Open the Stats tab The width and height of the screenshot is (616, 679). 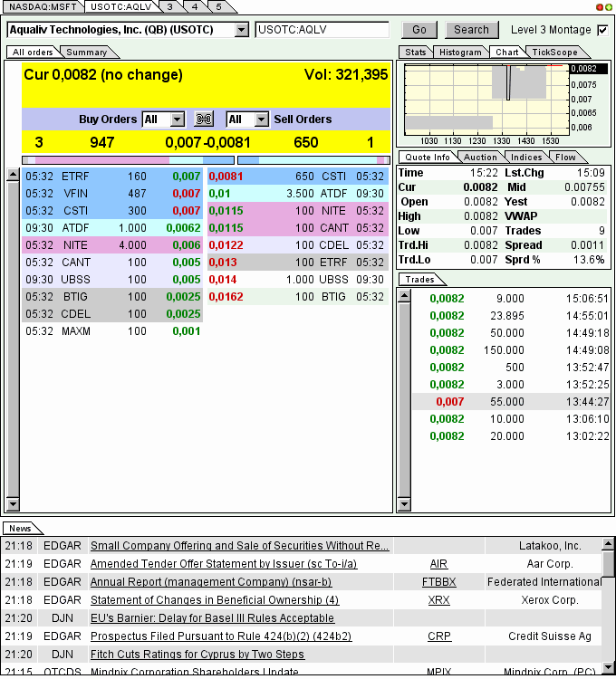(x=416, y=52)
